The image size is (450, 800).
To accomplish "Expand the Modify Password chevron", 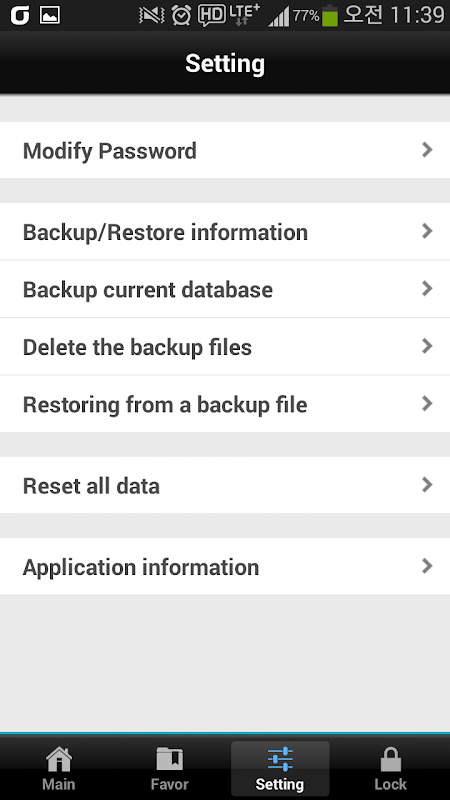I will [x=427, y=149].
